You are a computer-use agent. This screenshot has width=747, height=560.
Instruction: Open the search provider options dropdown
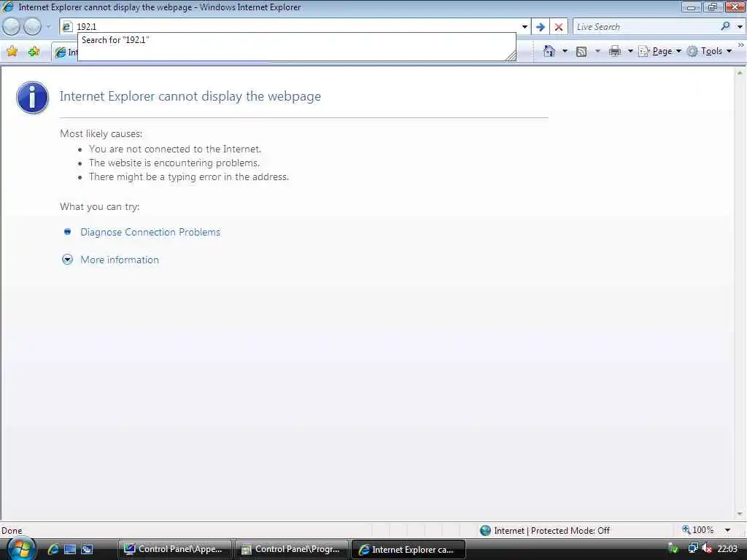point(740,27)
